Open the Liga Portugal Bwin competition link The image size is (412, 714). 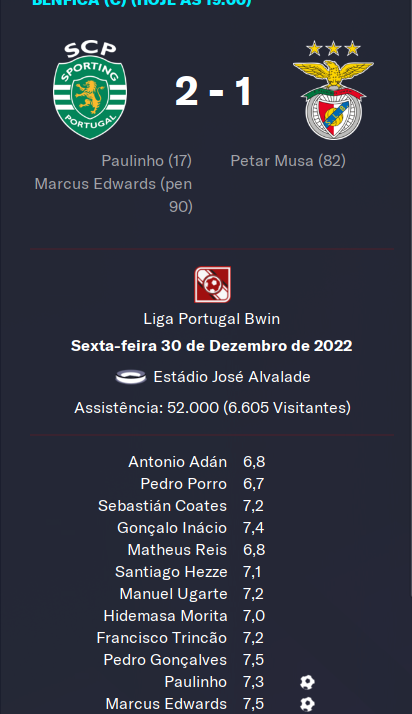point(212,319)
